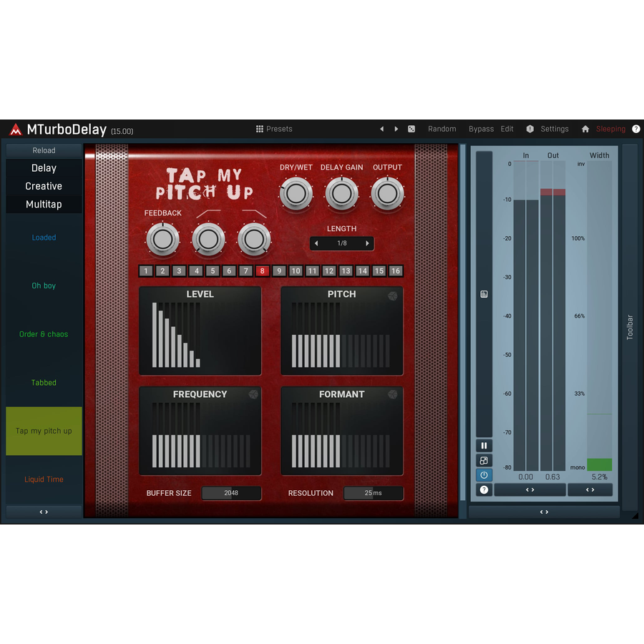Click the OUTPUT knob
Viewport: 644px width, 644px height.
tap(387, 193)
